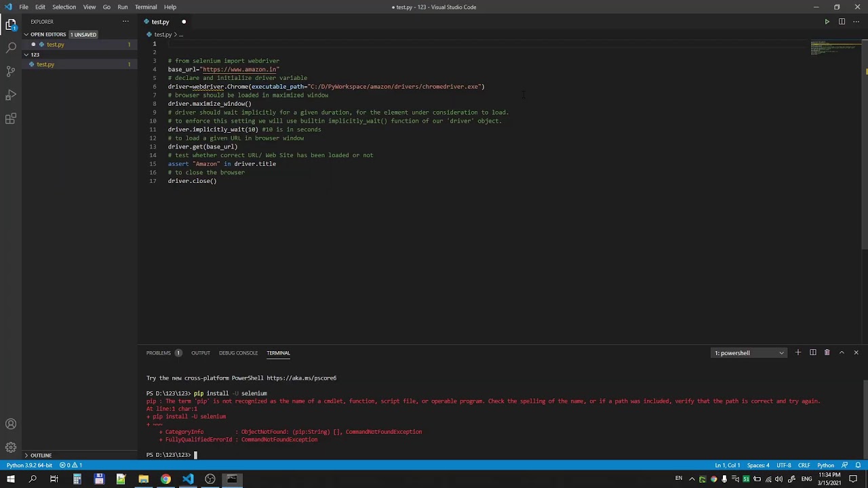Viewport: 868px width, 488px height.
Task: Click the feedback icon in the status bar
Action: tap(845, 466)
